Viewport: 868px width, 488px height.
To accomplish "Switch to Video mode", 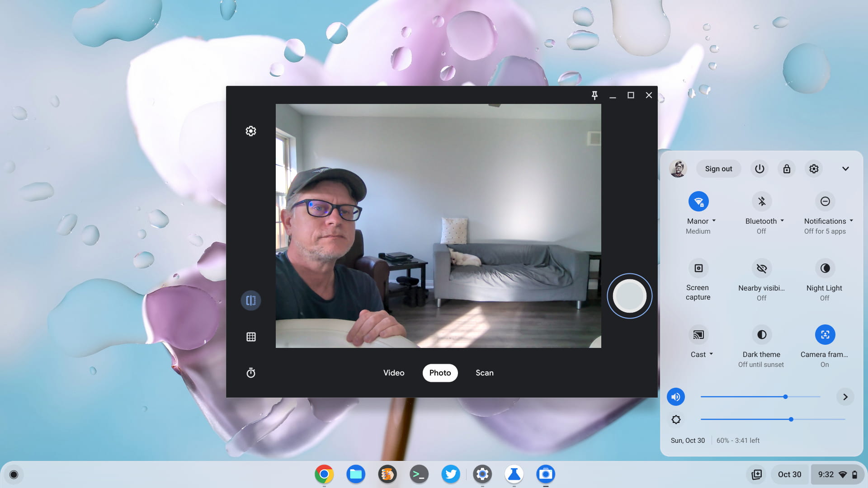I will click(x=394, y=373).
